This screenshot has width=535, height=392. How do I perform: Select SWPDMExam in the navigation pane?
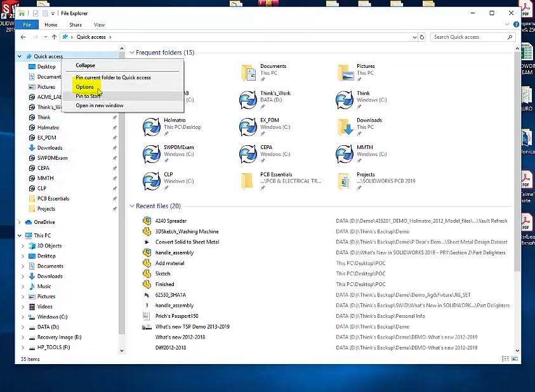pyautogui.click(x=52, y=157)
